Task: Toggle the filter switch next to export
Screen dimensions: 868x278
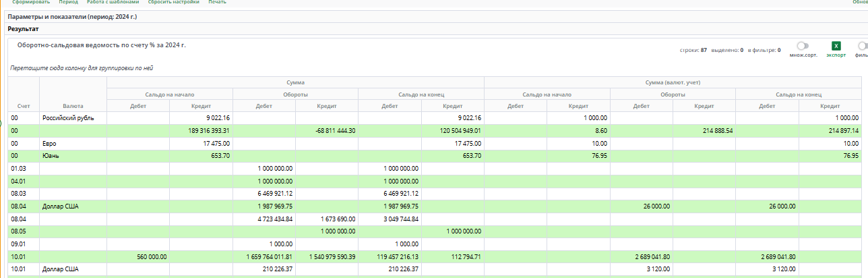Action: pos(863,46)
